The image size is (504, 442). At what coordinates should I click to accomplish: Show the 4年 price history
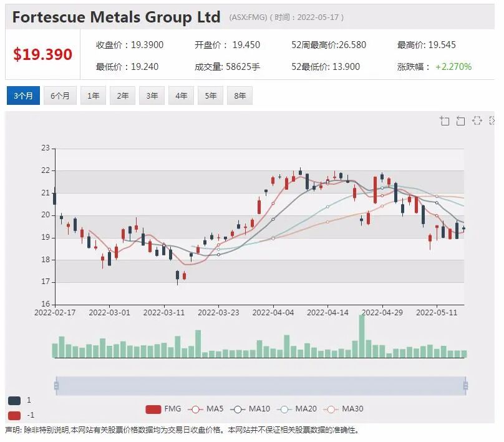click(182, 96)
